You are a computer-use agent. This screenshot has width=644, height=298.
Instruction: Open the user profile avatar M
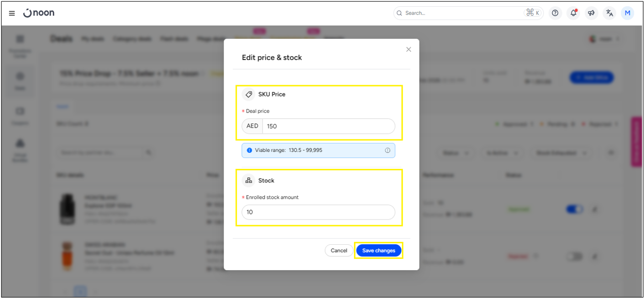pos(627,13)
